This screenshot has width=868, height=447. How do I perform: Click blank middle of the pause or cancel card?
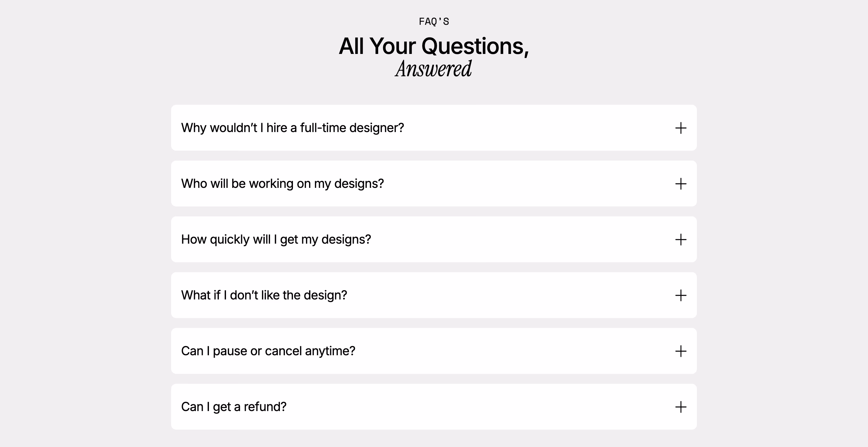(x=512, y=351)
